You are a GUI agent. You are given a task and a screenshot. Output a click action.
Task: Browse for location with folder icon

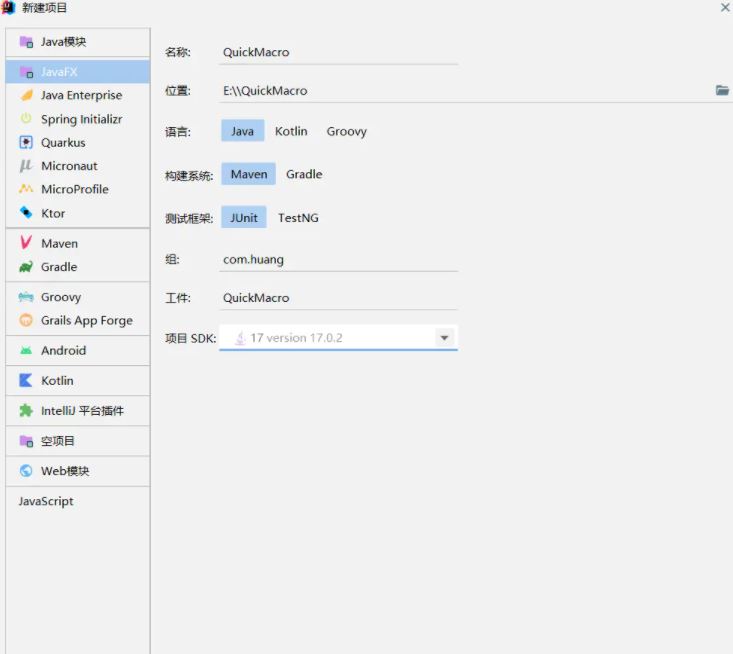point(722,90)
